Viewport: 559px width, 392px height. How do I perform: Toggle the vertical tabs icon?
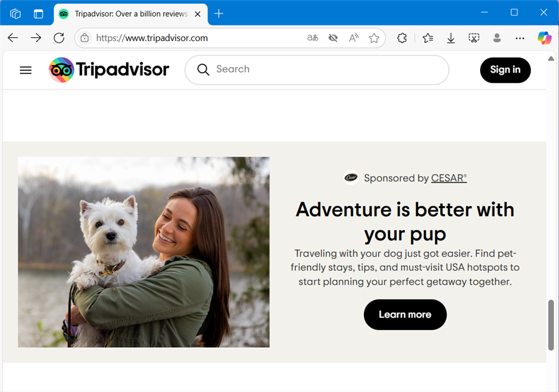(39, 13)
